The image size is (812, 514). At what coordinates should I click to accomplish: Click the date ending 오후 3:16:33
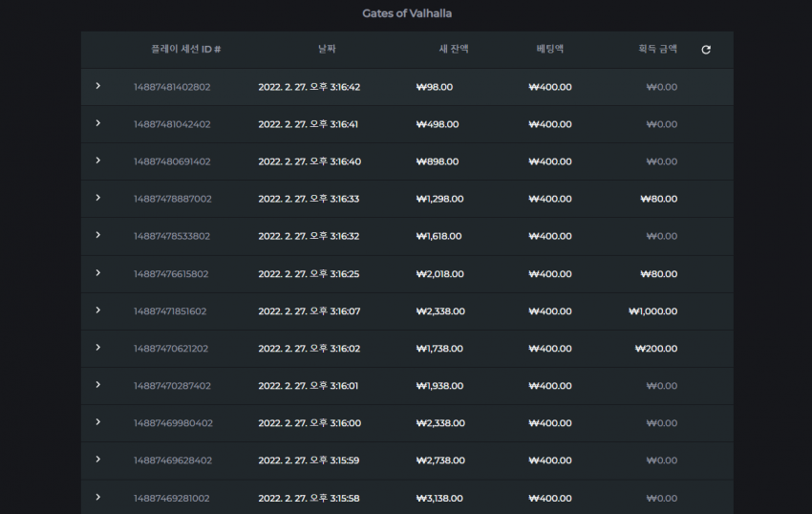point(309,199)
